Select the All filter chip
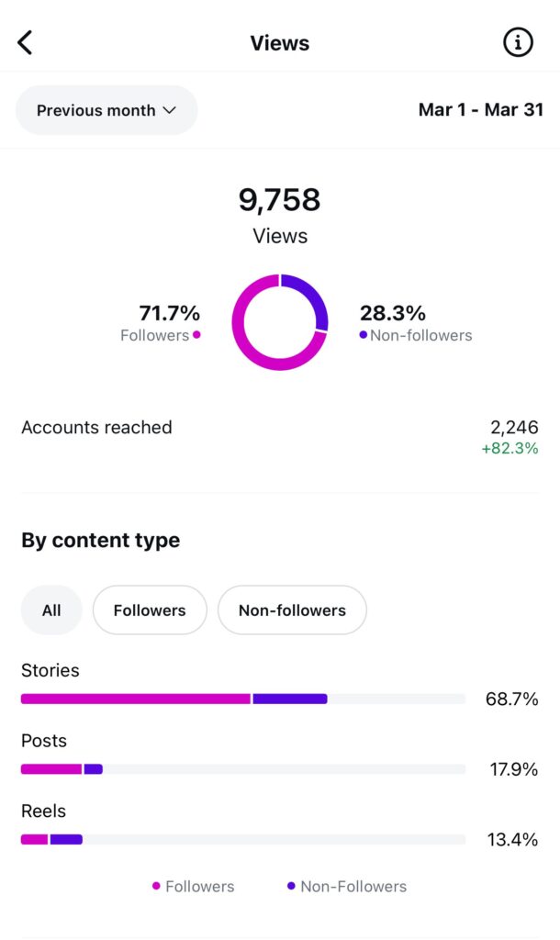 click(50, 610)
